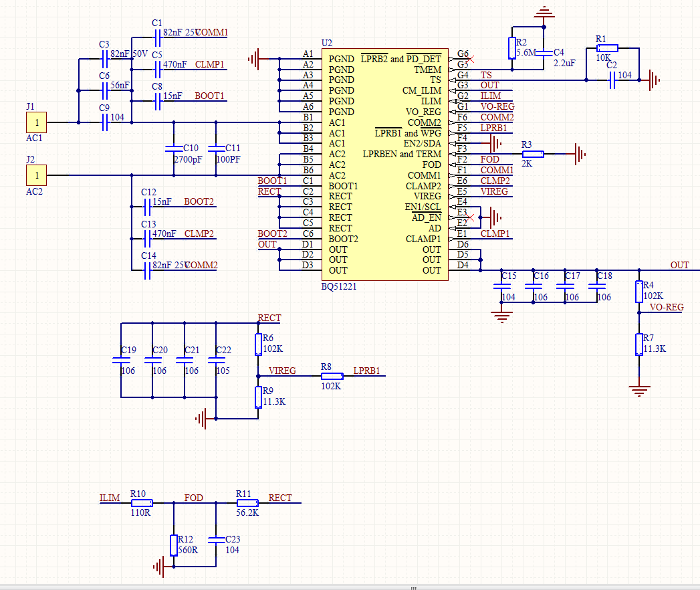The image size is (700, 590).
Task: Select capacitor C5 symbol connected to CLMP1
Action: tap(156, 69)
